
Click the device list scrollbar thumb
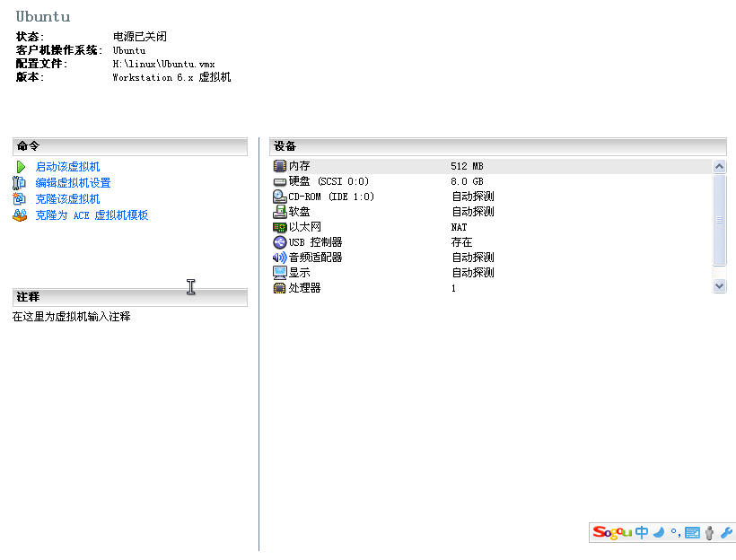point(719,219)
